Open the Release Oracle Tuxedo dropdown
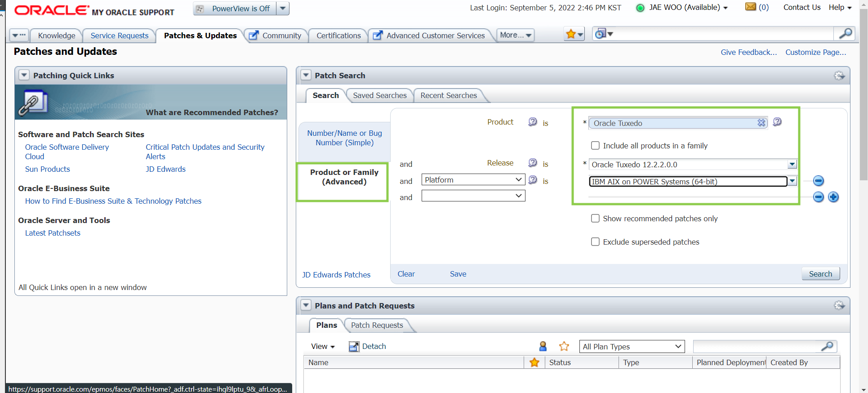This screenshot has width=868, height=393. (x=792, y=165)
